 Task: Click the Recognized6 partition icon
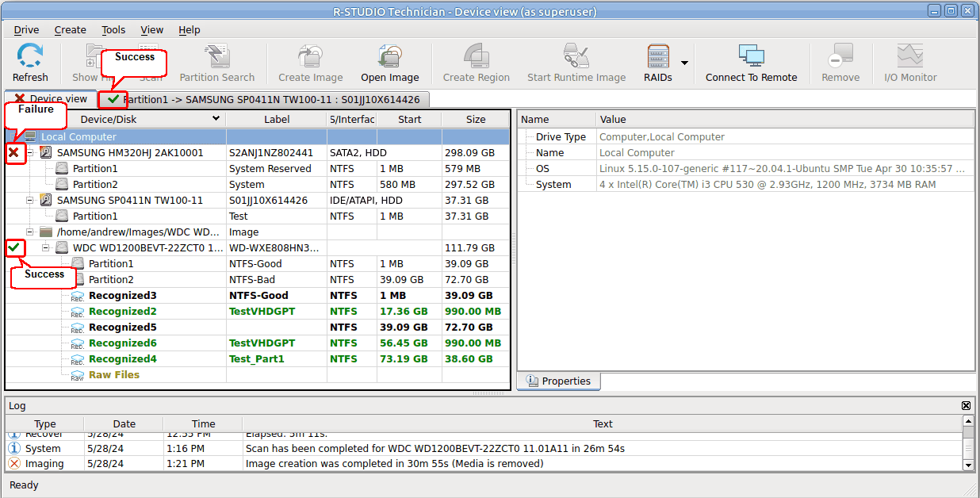78,343
